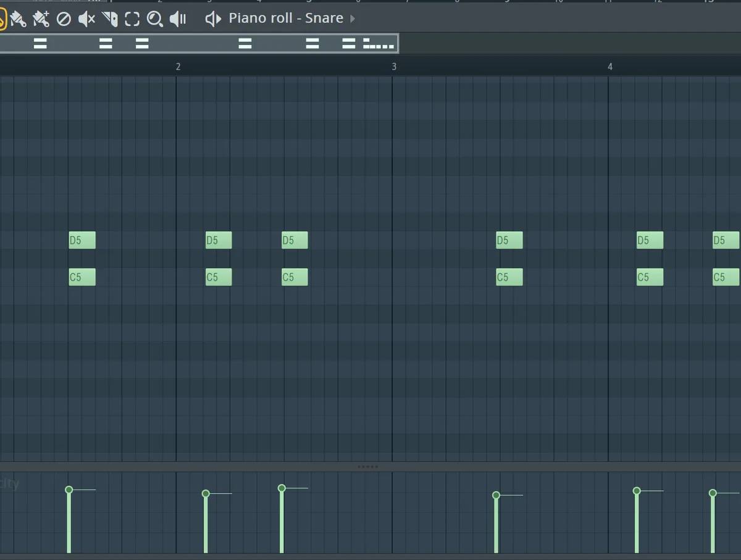Select the Zoom magnifier tool
This screenshot has width=741, height=560.
pos(155,19)
